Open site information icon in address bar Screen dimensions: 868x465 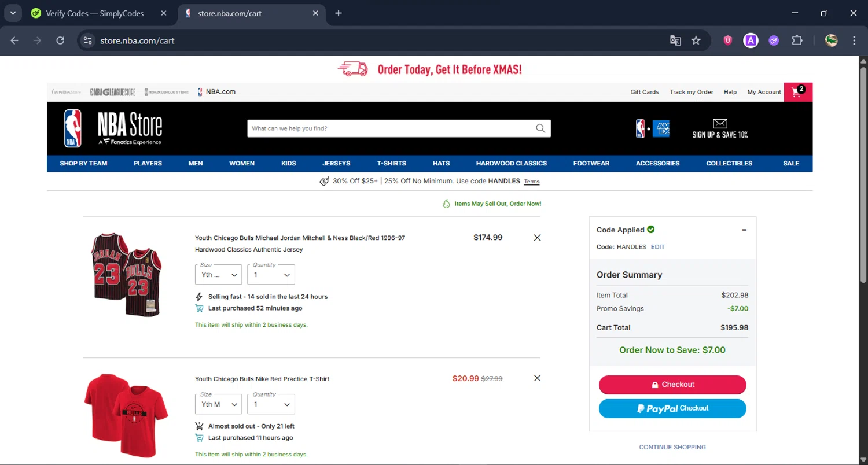tap(87, 40)
